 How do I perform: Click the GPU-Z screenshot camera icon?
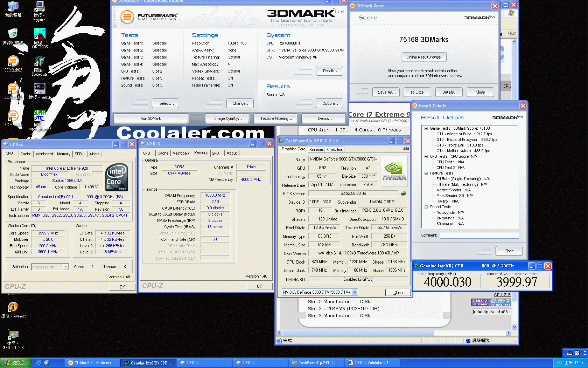coord(406,149)
